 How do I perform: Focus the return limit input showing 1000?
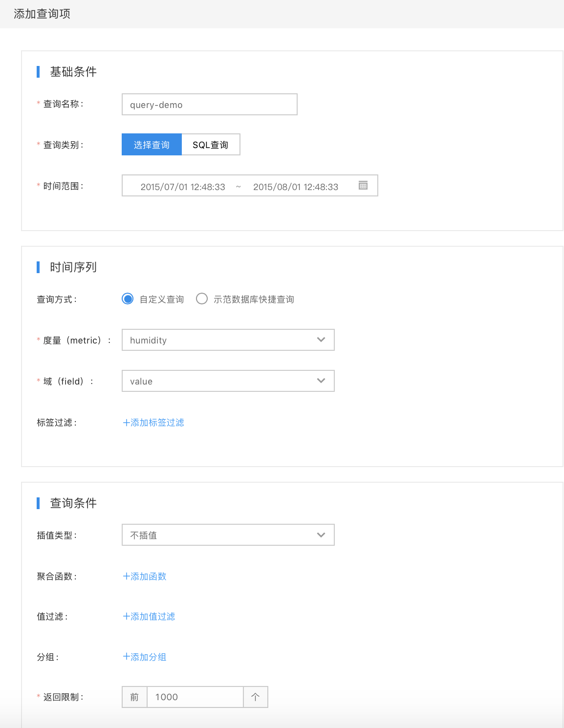[195, 697]
